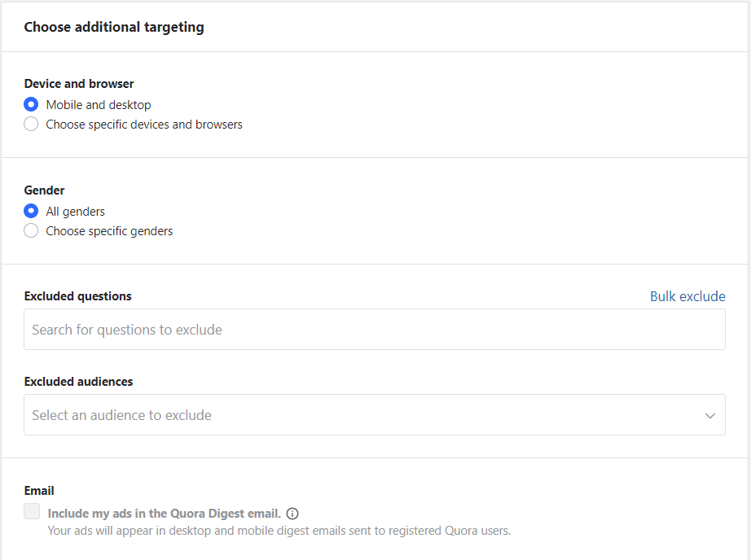The height and width of the screenshot is (560, 751).
Task: Click the 'Device and browser' section heading
Action: [x=79, y=84]
